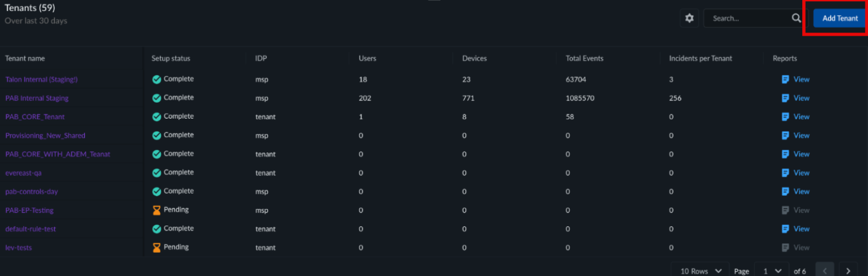Open PAB_CORE_WITH_ADEM_Teanat tenant link

click(58, 154)
